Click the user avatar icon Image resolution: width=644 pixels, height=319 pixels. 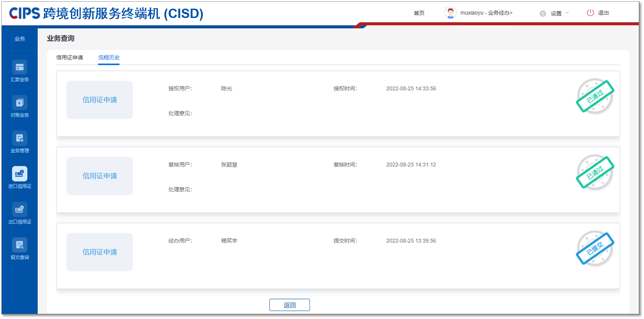[x=450, y=13]
